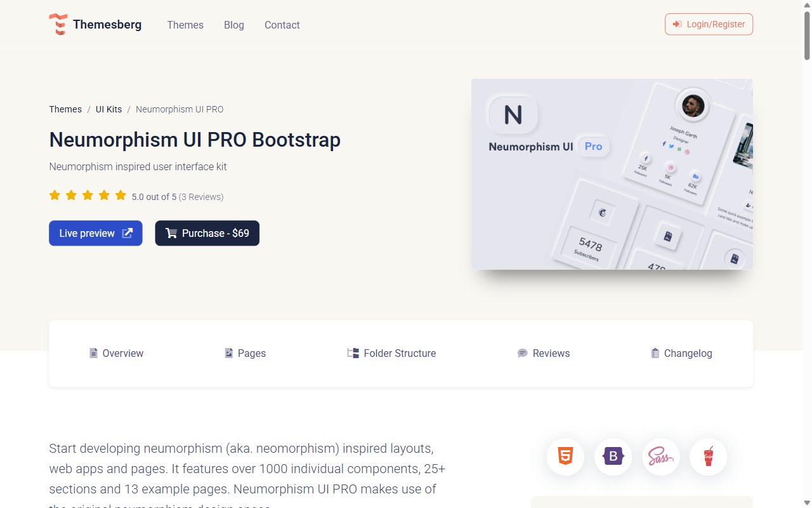Image resolution: width=812 pixels, height=508 pixels.
Task: Follow the UI Kits breadcrumb link
Action: pyautogui.click(x=108, y=109)
